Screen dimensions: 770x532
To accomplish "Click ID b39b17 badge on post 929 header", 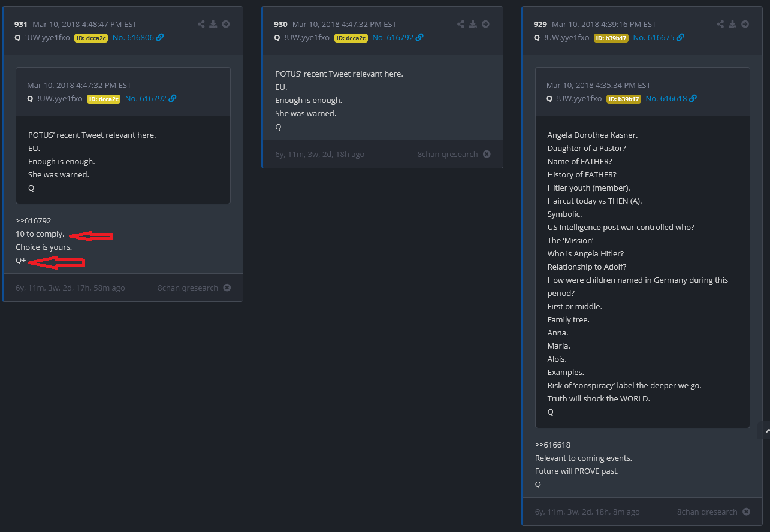I will point(611,38).
